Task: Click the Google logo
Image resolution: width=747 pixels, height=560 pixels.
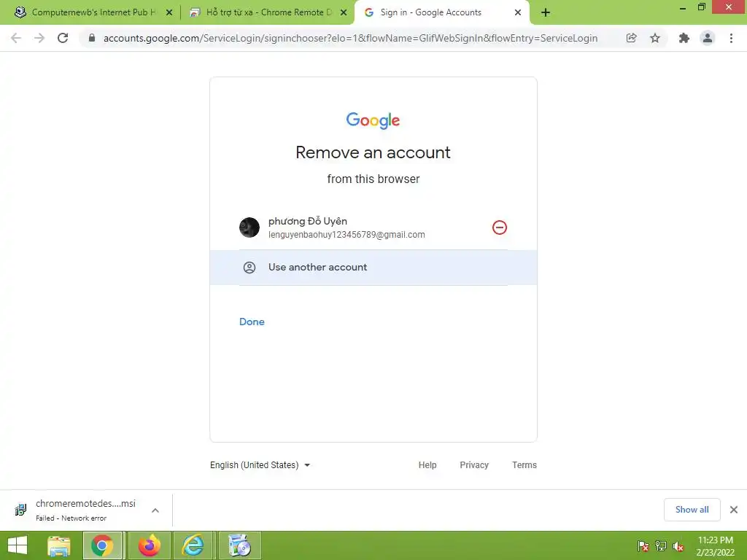Action: click(x=373, y=120)
